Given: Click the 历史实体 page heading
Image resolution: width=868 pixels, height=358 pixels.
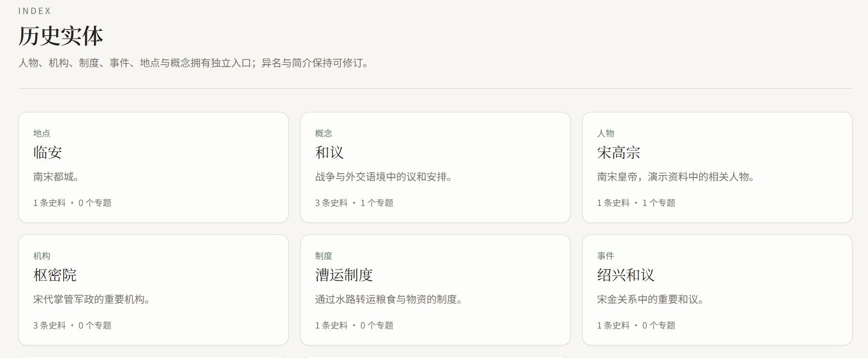Looking at the screenshot, I should (x=61, y=36).
